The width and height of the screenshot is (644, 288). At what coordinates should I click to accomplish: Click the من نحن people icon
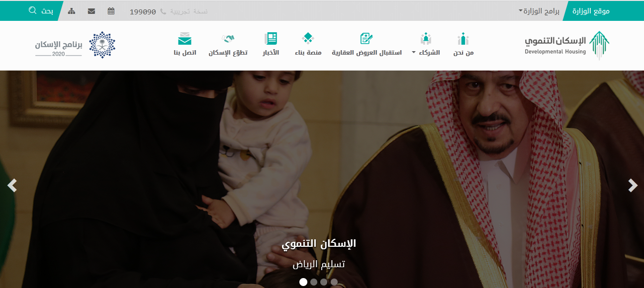[463, 39]
